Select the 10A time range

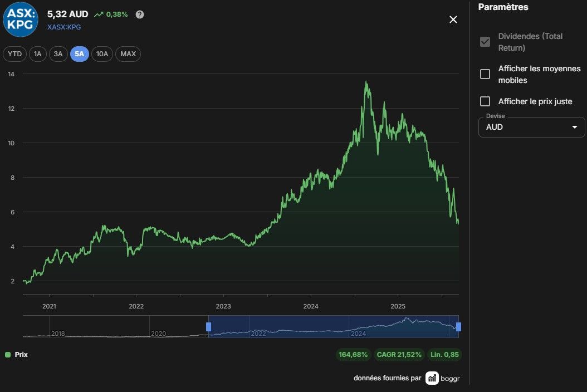[x=102, y=54]
